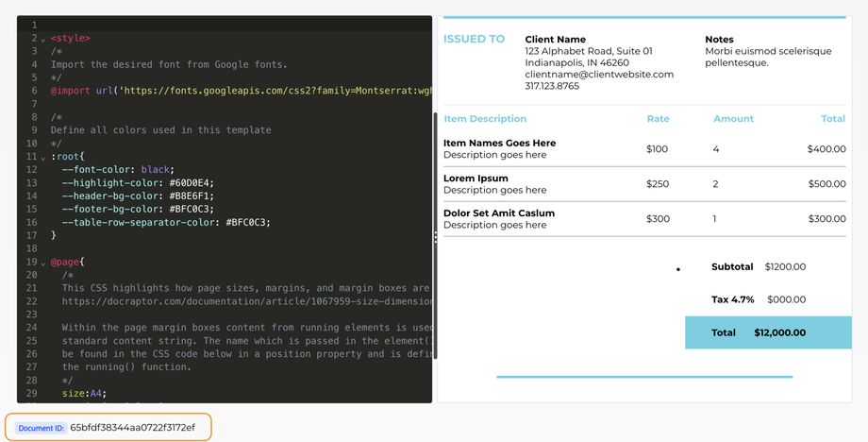Click the Document ID label badge

(41, 428)
